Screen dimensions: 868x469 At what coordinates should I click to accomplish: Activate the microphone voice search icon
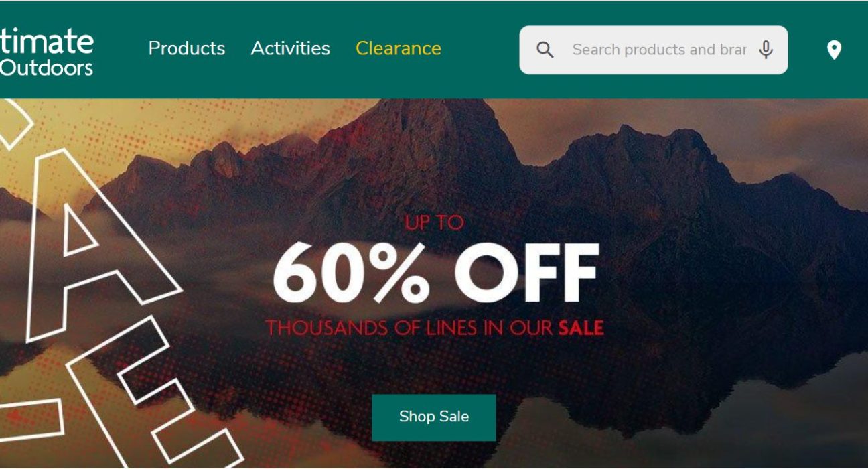[766, 50]
